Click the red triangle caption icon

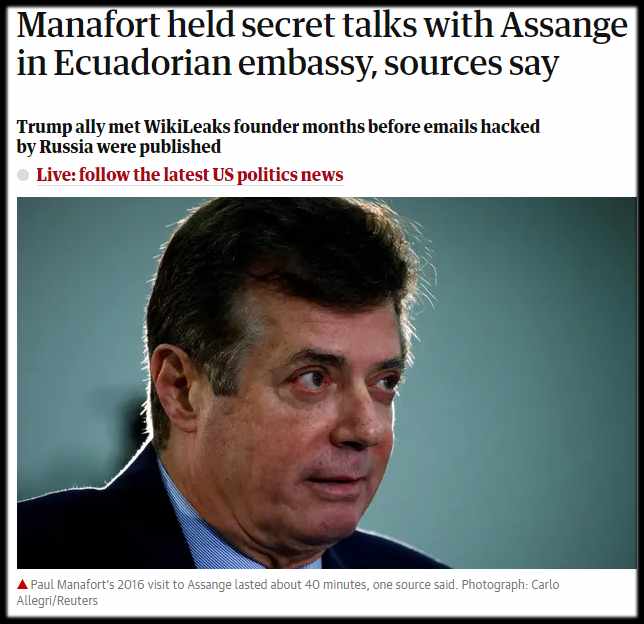[x=22, y=584]
